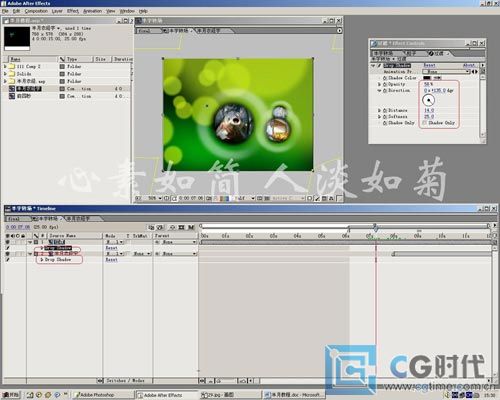Screen dimensions: 500x400
Task: Toggle effect switch for layer 1 Drop Shadow
Action: tap(7, 248)
